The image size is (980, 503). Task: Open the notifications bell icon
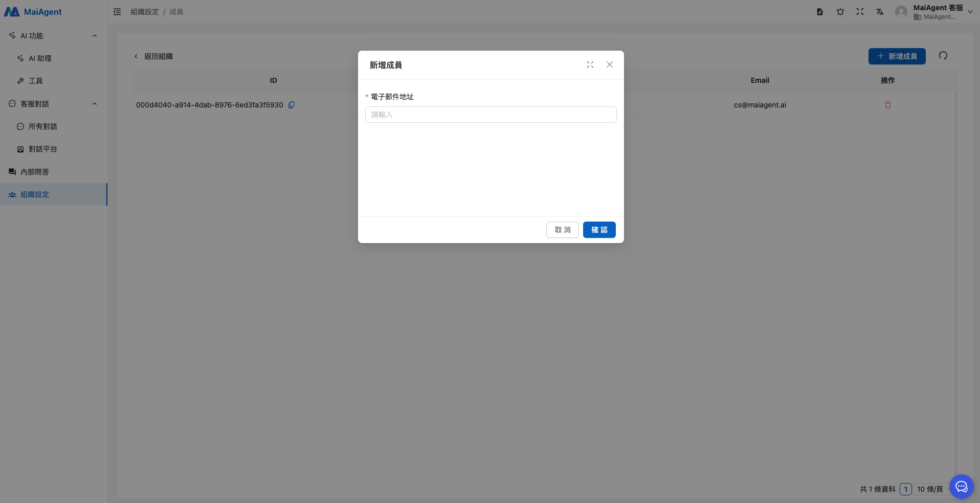pyautogui.click(x=840, y=12)
